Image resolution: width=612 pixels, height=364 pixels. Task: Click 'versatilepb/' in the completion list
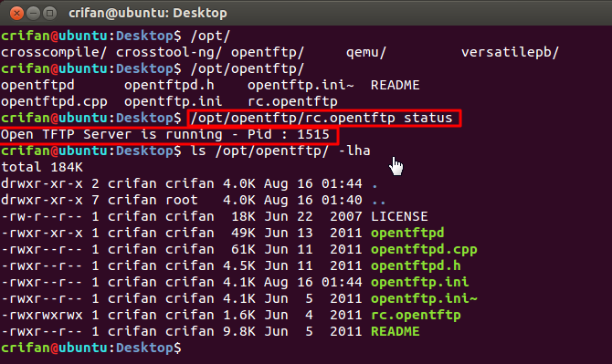point(510,52)
